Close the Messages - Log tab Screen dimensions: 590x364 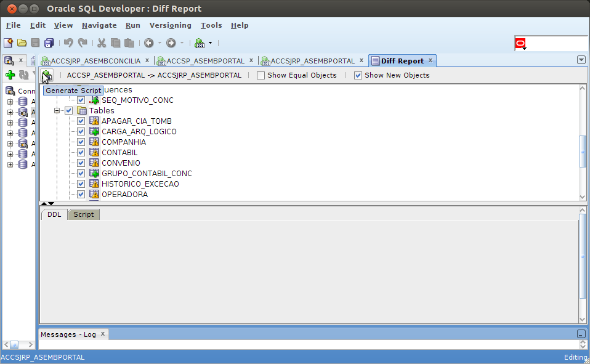[x=103, y=334]
